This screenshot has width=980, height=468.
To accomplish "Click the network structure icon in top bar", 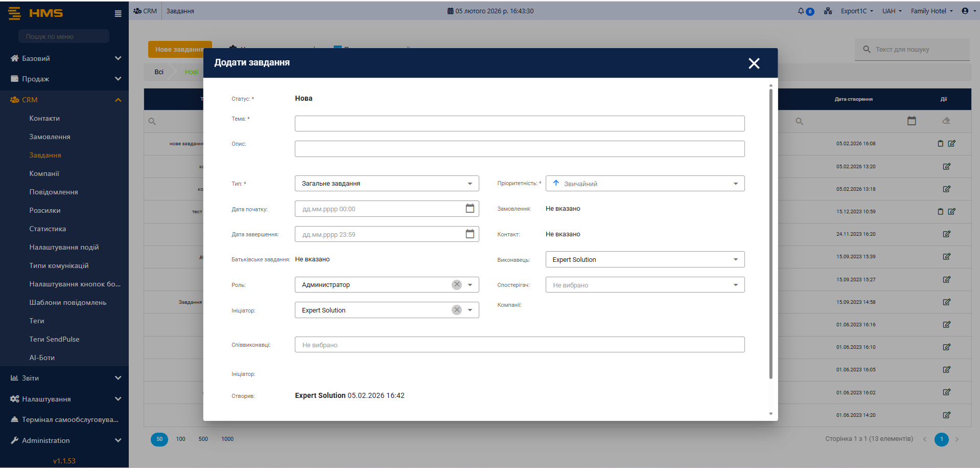I will coord(828,11).
